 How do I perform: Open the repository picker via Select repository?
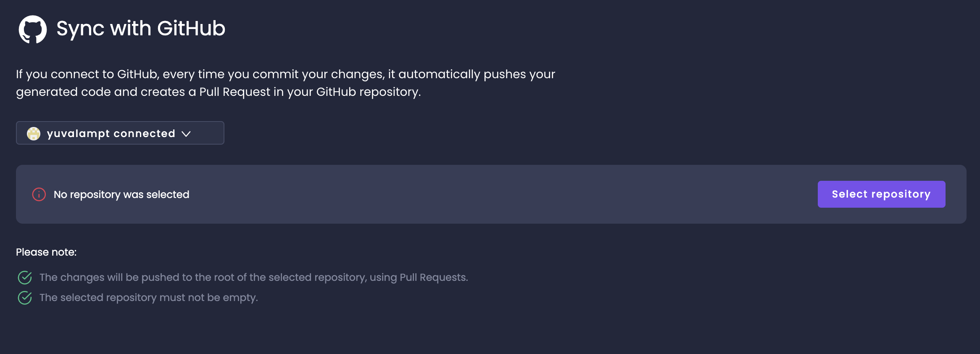(881, 194)
